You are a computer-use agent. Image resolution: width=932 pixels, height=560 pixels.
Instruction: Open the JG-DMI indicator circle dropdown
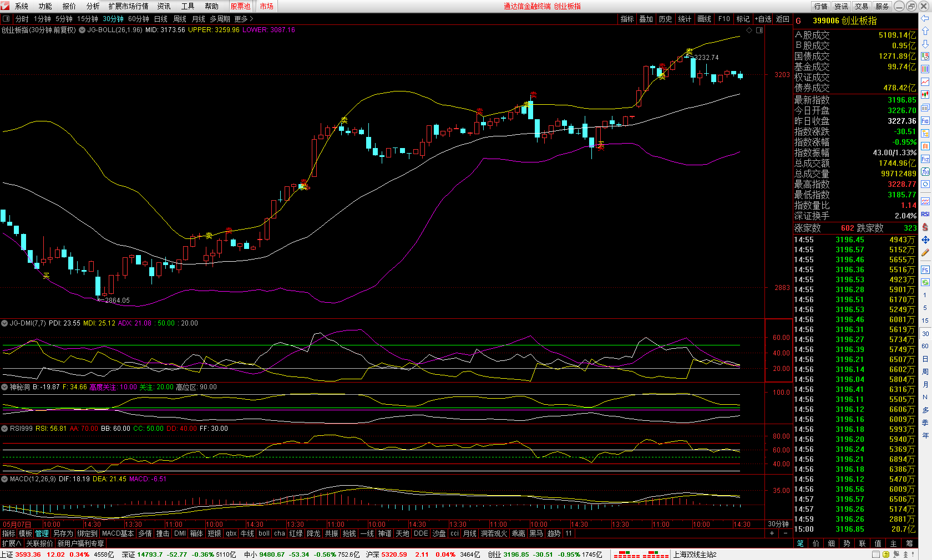(x=4, y=323)
